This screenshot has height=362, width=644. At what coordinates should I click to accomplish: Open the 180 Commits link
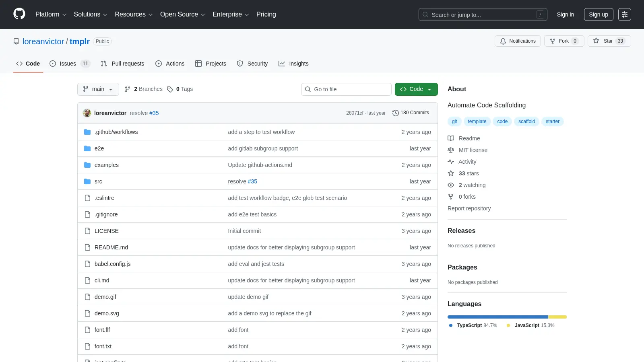411,113
